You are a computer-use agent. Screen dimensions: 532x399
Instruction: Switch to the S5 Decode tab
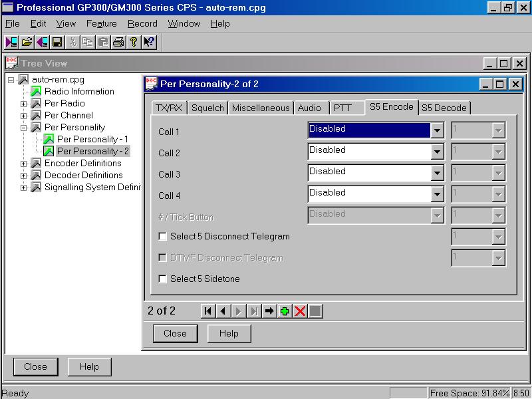[444, 108]
